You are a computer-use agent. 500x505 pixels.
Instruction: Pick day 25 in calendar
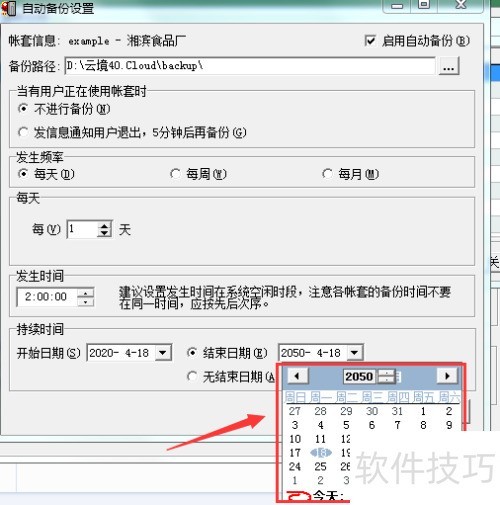pos(320,467)
